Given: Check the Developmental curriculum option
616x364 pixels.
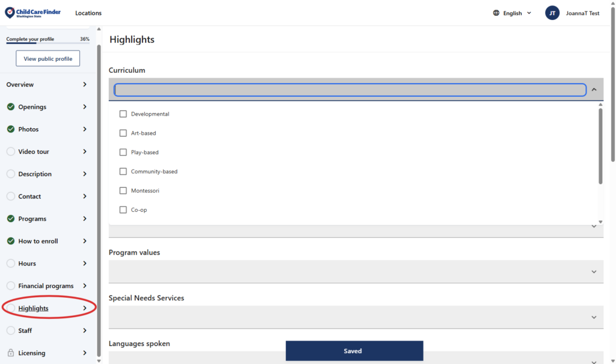Looking at the screenshot, I should coord(123,114).
